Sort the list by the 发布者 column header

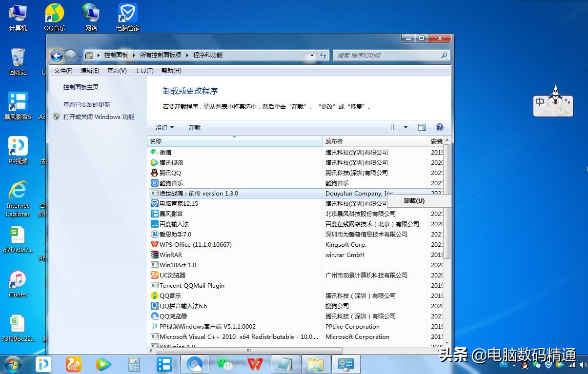pyautogui.click(x=375, y=141)
